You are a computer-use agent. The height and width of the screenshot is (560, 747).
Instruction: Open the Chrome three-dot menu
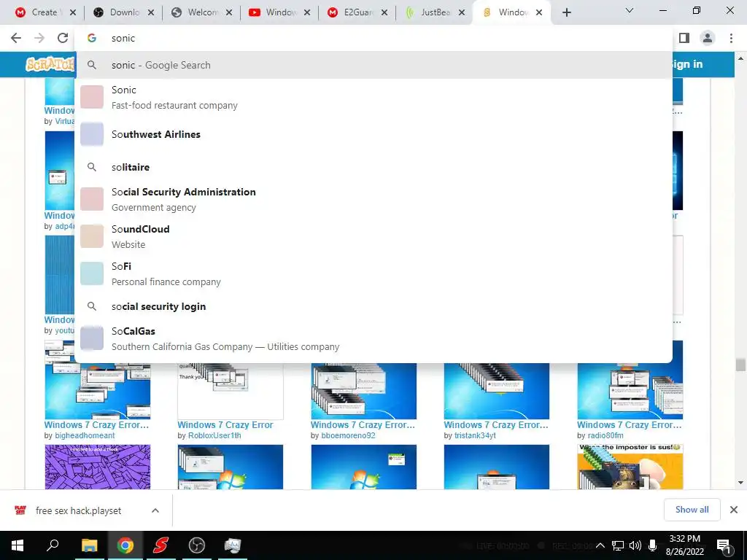pos(731,38)
